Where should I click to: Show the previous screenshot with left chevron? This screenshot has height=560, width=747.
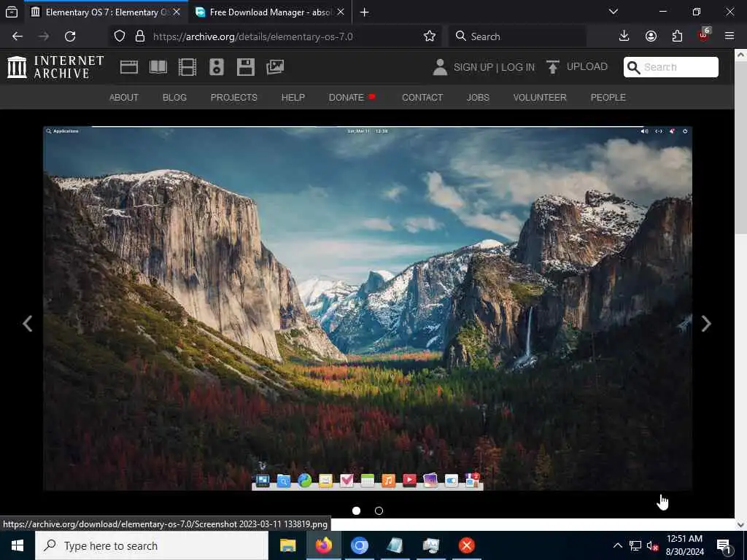pyautogui.click(x=28, y=324)
